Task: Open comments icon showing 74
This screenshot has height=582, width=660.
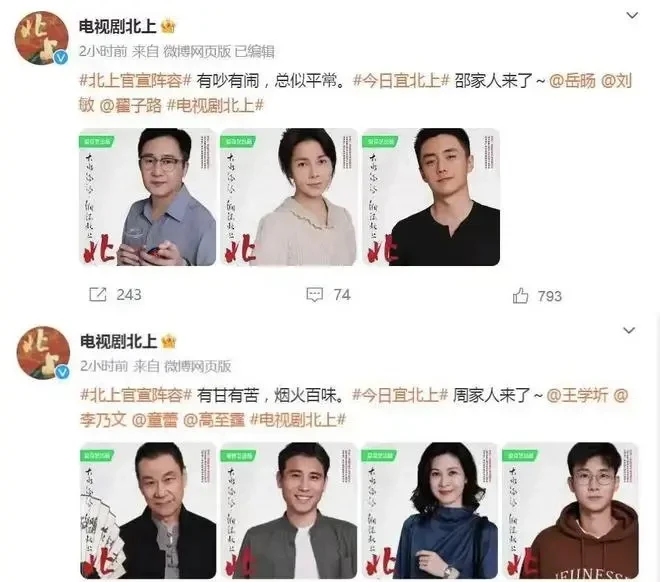Action: click(x=314, y=295)
